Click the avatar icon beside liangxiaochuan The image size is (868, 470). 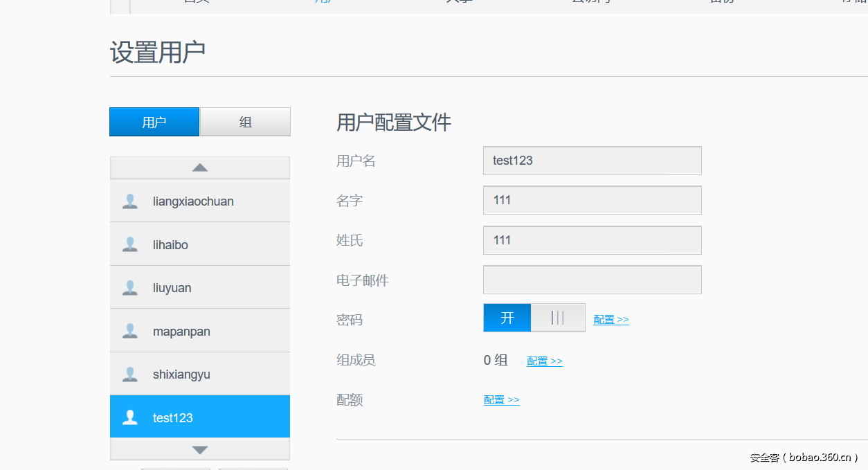coord(129,201)
